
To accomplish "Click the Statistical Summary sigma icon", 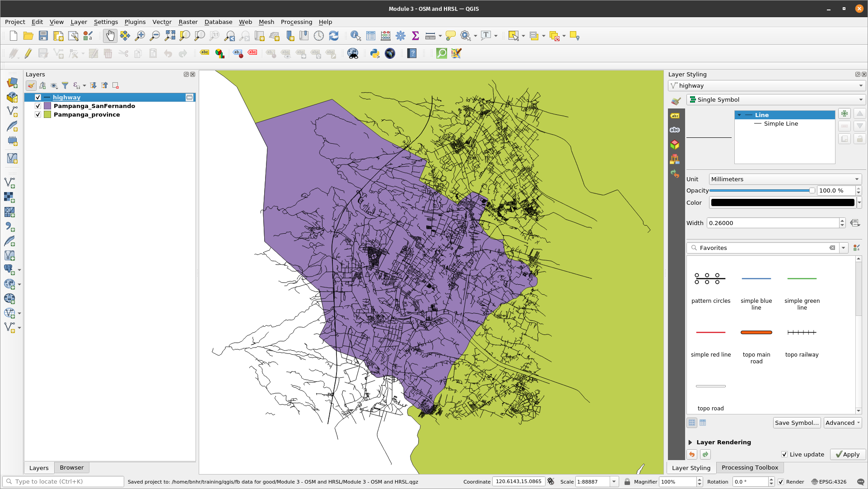I will click(x=415, y=36).
